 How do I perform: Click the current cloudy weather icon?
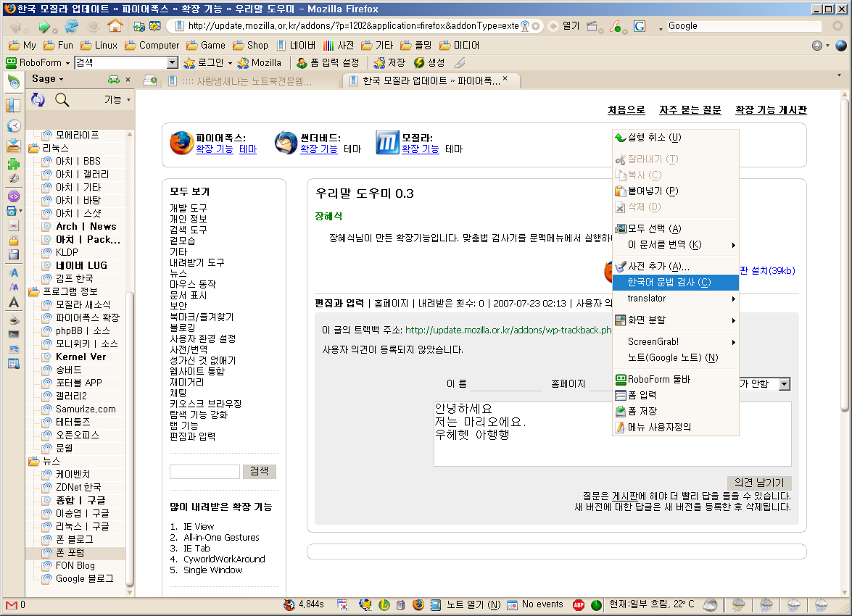710,604
